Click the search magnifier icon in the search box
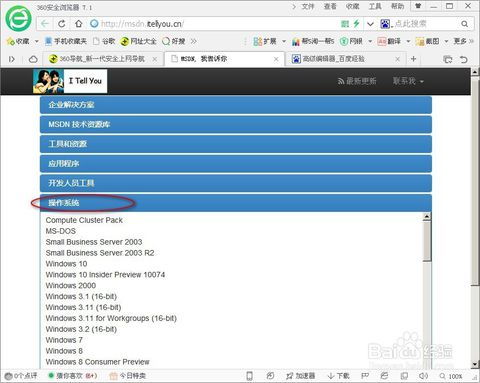Image resolution: width=480 pixels, height=383 pixels. [464, 24]
